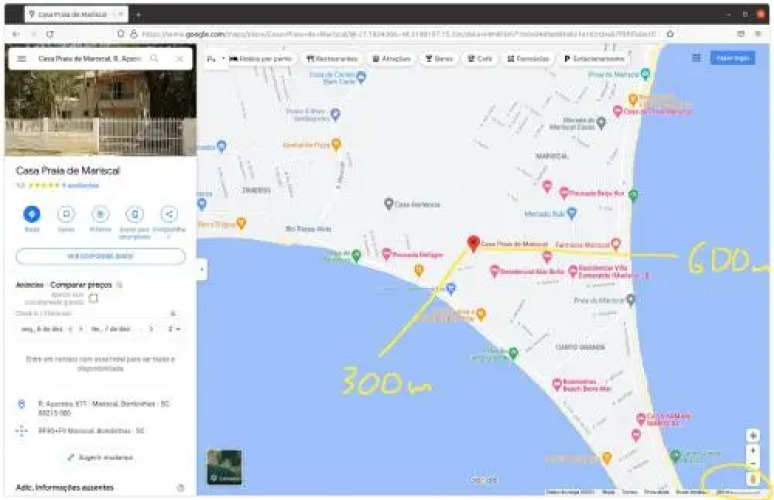774x500 pixels.
Task: Select the Restaurantes filter chip
Action: click(332, 59)
